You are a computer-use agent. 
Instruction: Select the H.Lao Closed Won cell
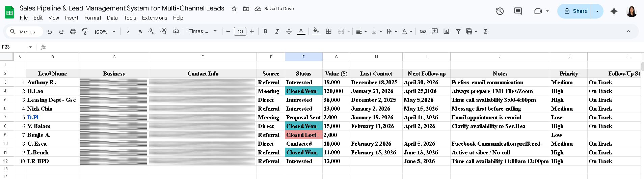click(x=303, y=91)
